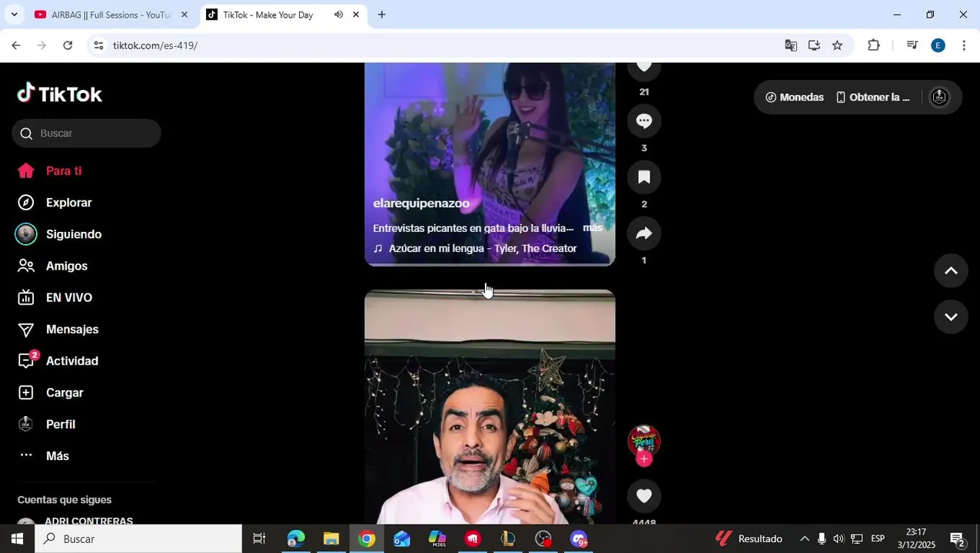Close the AIRBAG YouTube tab
The width and height of the screenshot is (980, 553).
pos(184,15)
